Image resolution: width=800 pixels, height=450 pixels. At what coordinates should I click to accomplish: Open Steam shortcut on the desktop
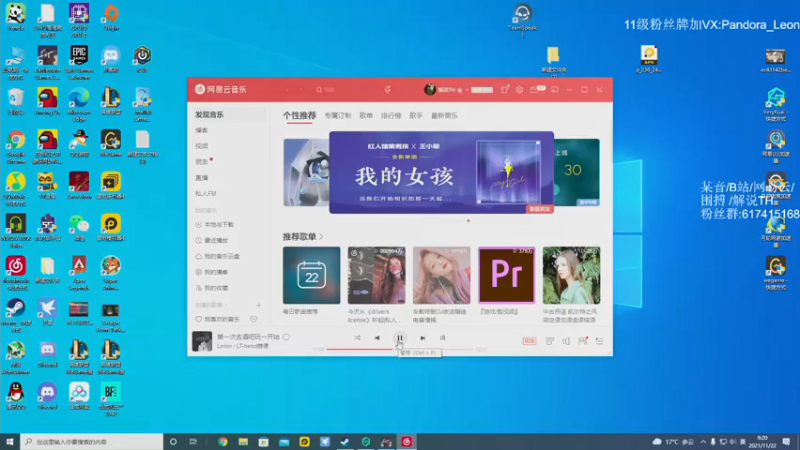coord(16,312)
